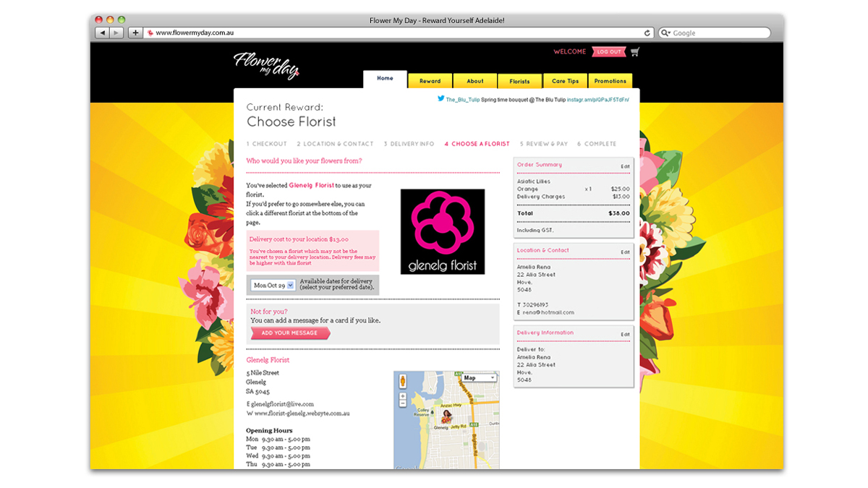Click the Glenelg Florist logo image
This screenshot has height=488, width=868.
443,231
